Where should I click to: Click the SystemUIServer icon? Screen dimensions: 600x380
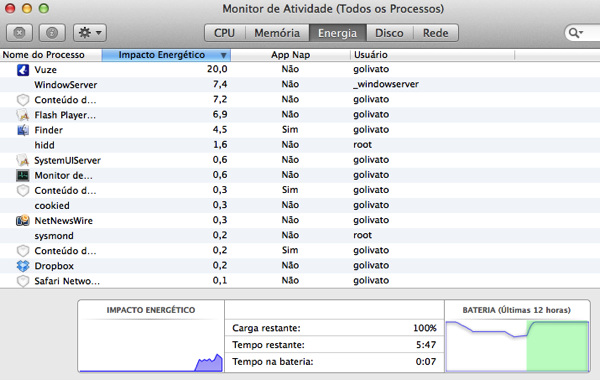pos(23,160)
